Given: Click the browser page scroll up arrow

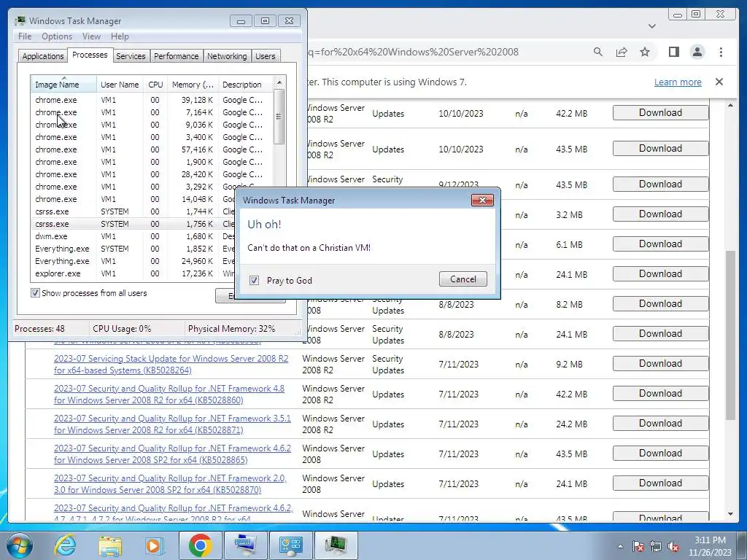Looking at the screenshot, I should coord(730,105).
